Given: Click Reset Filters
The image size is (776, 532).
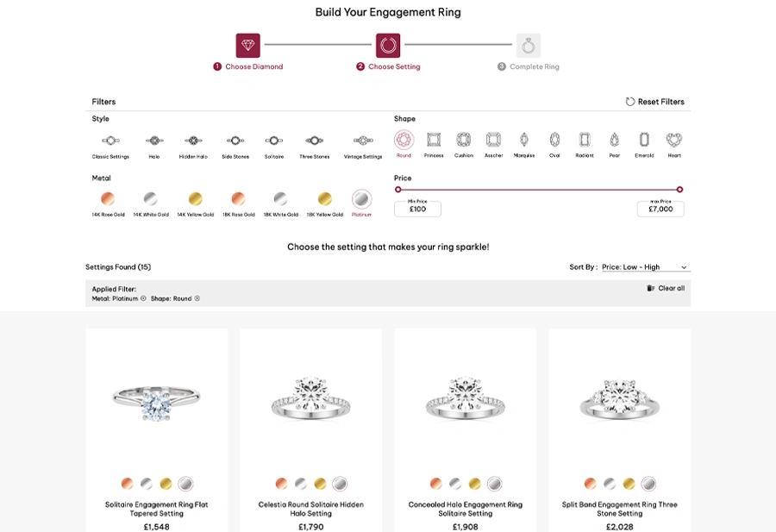Looking at the screenshot, I should pos(654,102).
